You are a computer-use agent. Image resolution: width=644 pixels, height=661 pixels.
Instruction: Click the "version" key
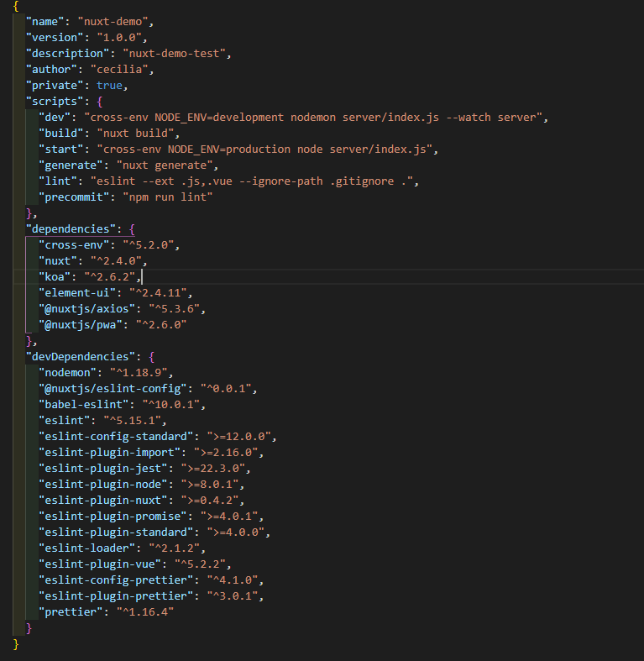(55, 38)
